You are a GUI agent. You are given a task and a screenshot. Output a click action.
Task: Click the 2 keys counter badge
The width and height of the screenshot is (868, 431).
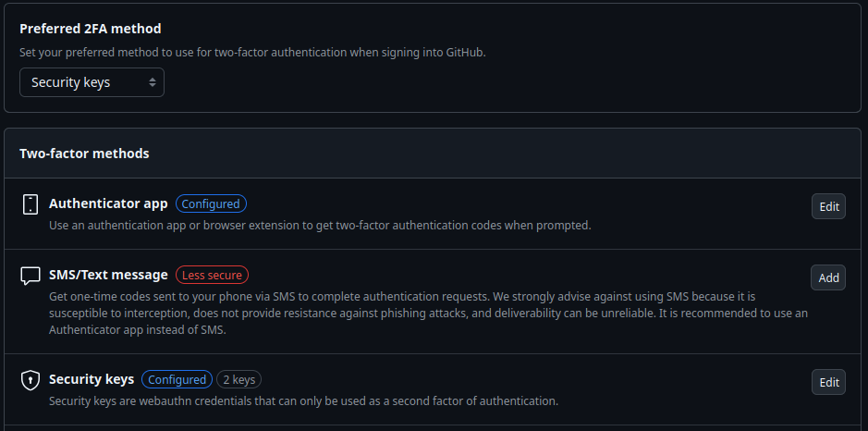(238, 379)
